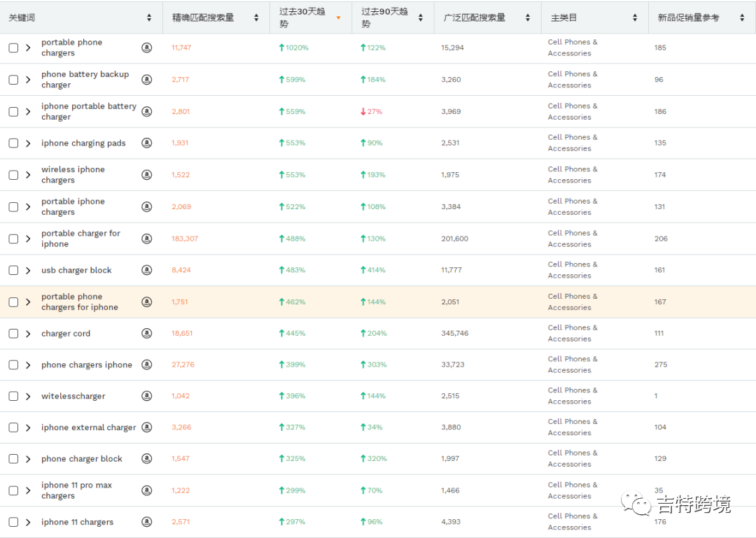Click the keyword phone charger block

[x=82, y=458]
